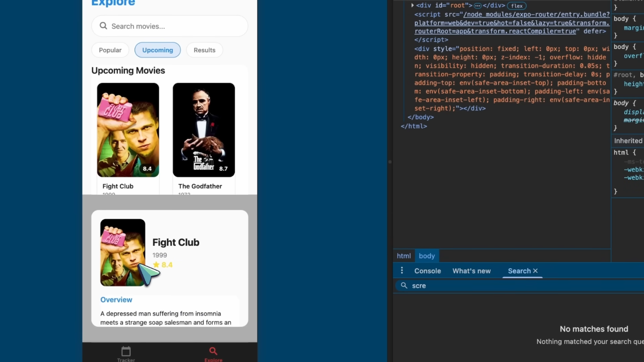Viewport: 644px width, 362px height.
Task: Expand the div id="root" element
Action: coord(412,6)
